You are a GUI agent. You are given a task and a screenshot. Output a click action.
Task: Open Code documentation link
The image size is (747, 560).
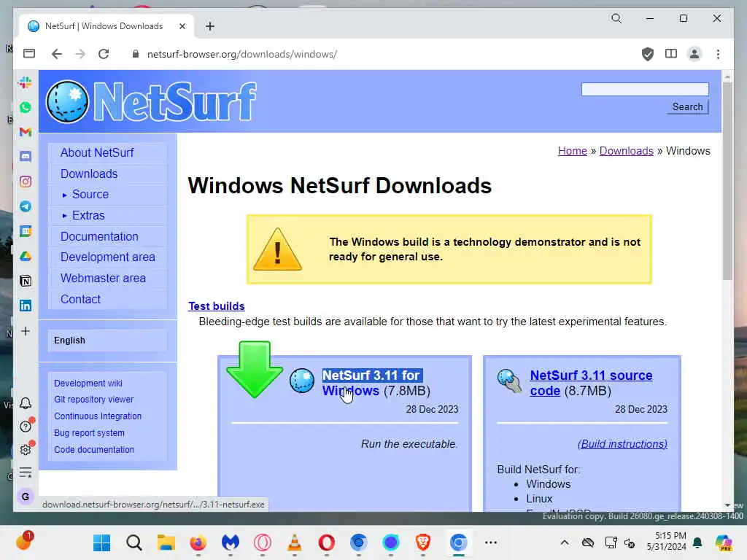(94, 449)
